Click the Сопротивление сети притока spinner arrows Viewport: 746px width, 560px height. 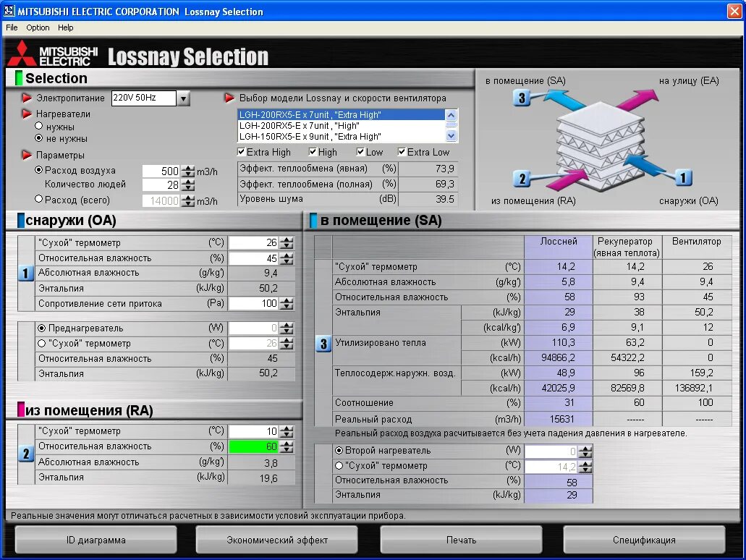click(287, 304)
